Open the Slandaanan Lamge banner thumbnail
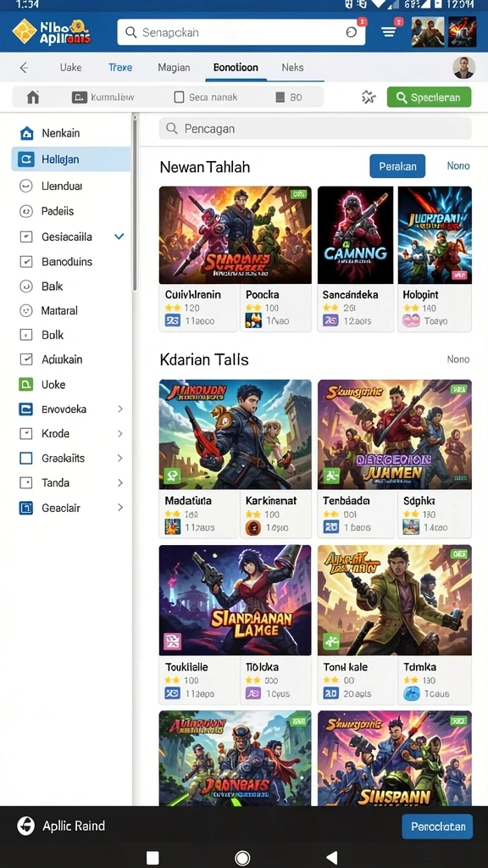The image size is (488, 868). coord(236,600)
